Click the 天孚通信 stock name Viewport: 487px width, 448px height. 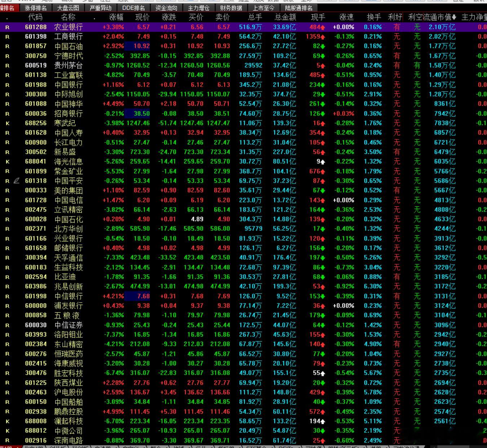click(68, 258)
